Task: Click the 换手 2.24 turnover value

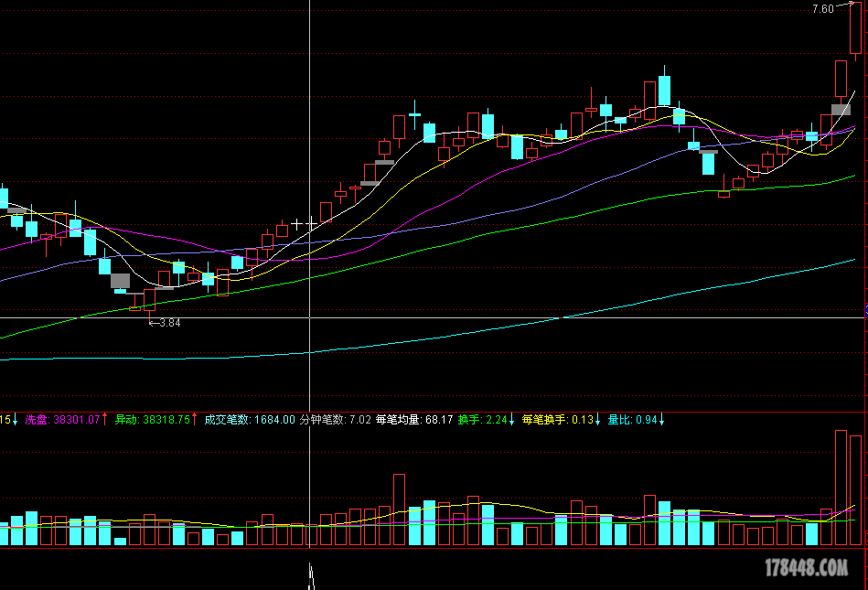Action: (482, 420)
